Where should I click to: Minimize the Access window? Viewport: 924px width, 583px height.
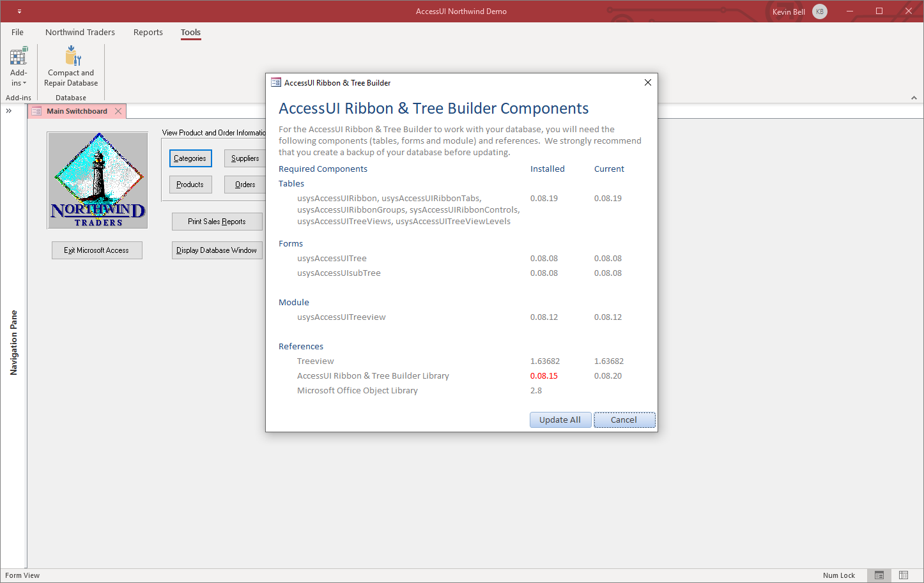(850, 11)
